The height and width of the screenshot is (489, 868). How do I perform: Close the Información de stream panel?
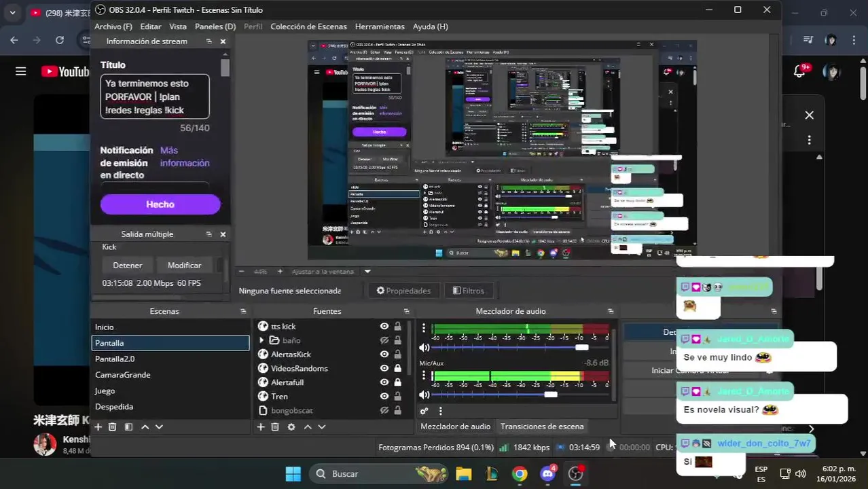pyautogui.click(x=223, y=41)
